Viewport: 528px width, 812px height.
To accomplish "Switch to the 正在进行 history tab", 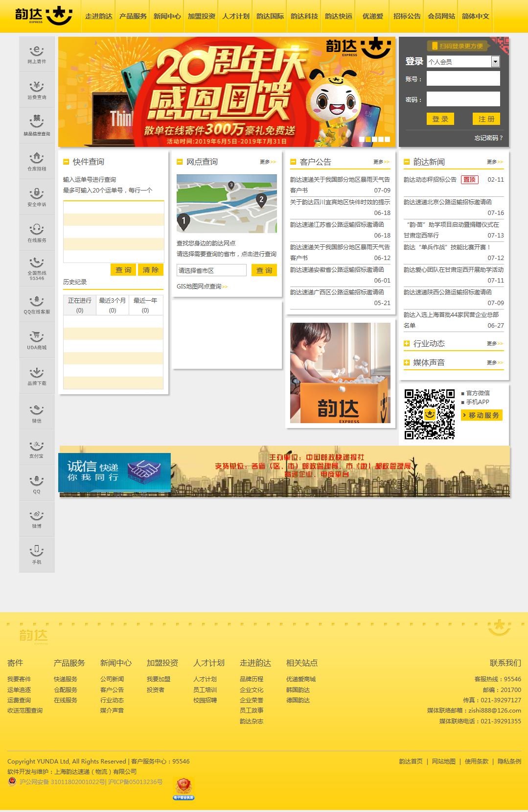I will [x=80, y=305].
